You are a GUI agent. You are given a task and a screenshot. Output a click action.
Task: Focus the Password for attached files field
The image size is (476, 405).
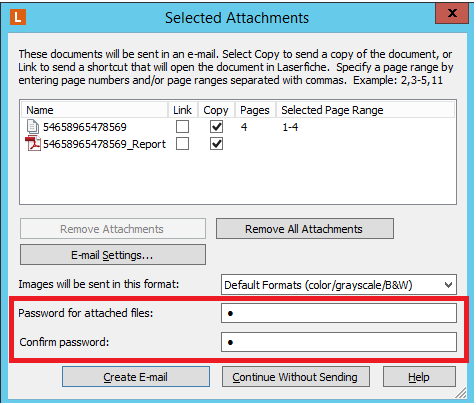tap(339, 313)
